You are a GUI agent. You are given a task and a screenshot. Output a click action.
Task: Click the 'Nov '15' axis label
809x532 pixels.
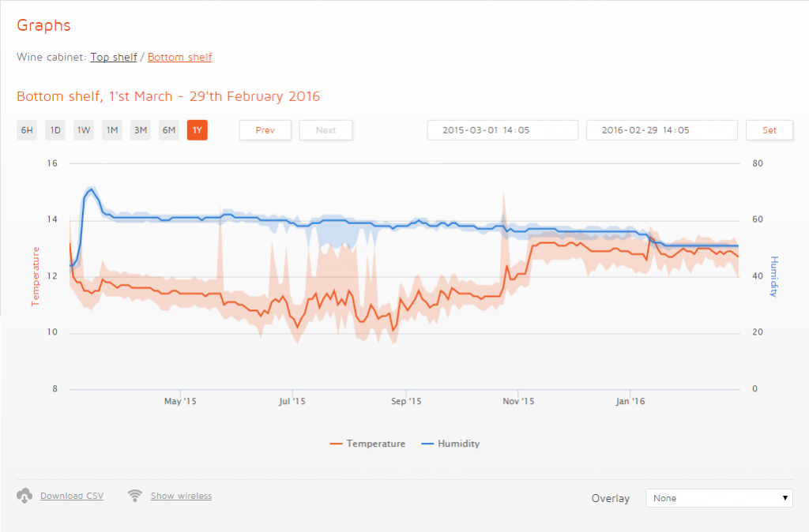point(518,401)
